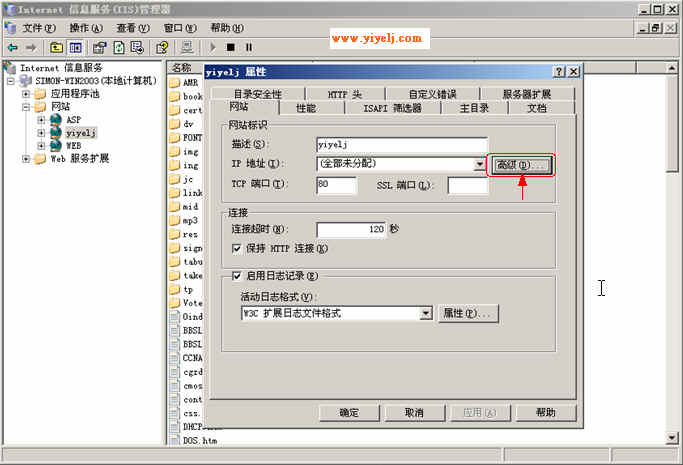This screenshot has width=683, height=465.
Task: Click the 高级(D)... button
Action: (521, 165)
